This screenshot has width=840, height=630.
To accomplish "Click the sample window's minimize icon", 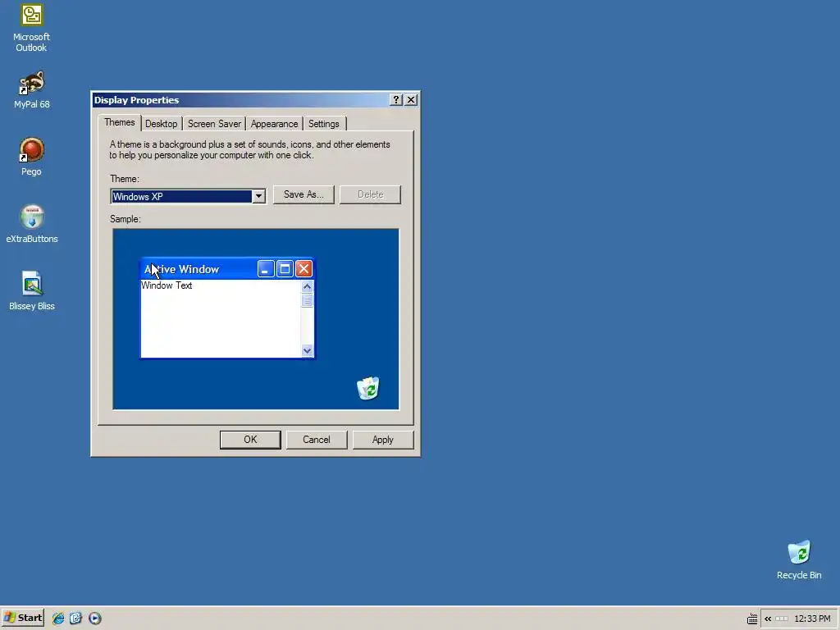I will coord(266,269).
